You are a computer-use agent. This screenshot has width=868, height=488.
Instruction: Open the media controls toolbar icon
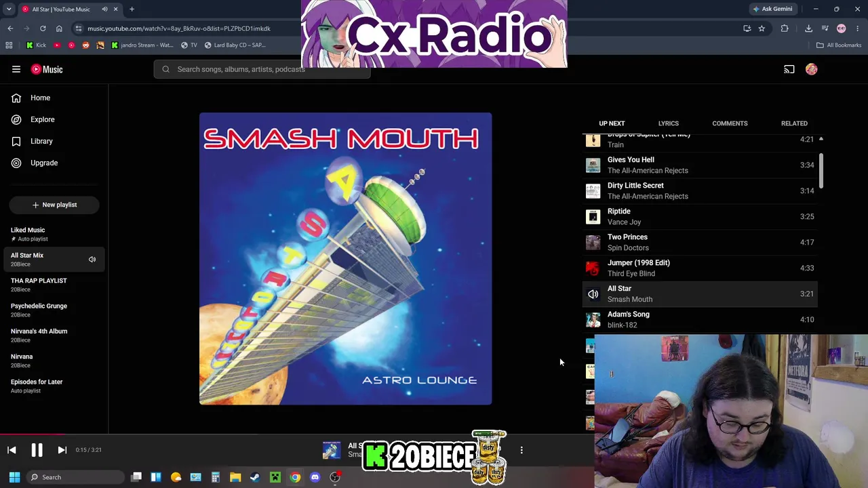point(825,28)
